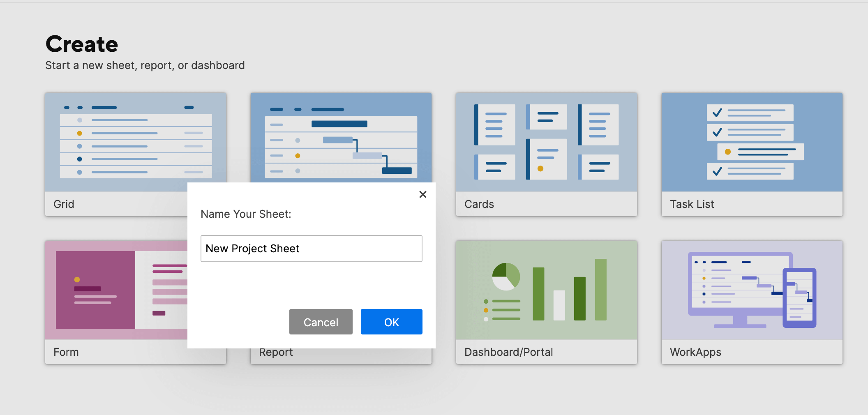Open the Dashboard/Portal bar chart illustration

click(x=546, y=290)
